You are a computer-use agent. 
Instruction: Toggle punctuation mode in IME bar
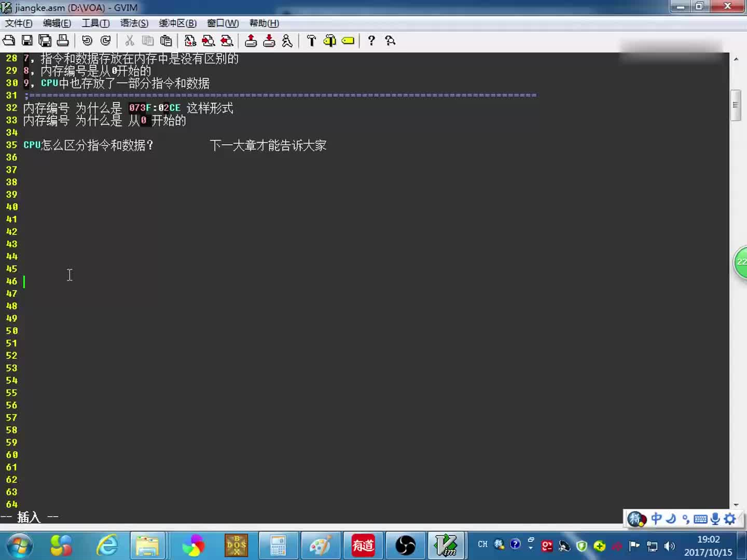point(685,519)
